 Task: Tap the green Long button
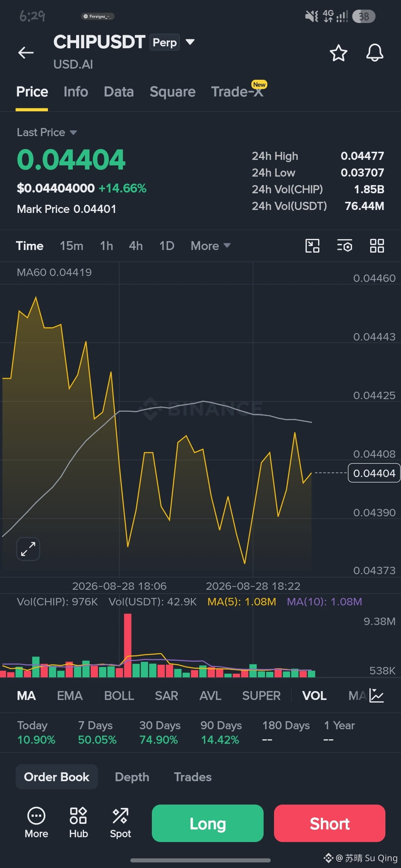click(x=208, y=823)
